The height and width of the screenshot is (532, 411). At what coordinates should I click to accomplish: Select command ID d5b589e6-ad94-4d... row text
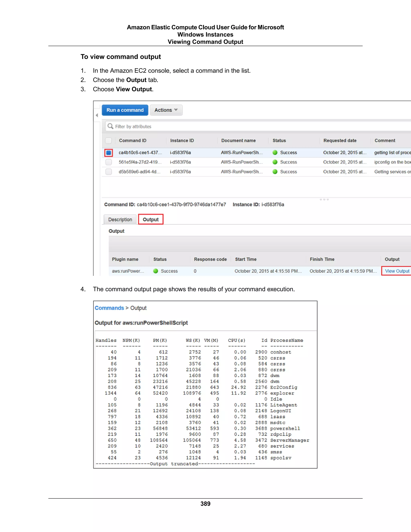pyautogui.click(x=139, y=172)
